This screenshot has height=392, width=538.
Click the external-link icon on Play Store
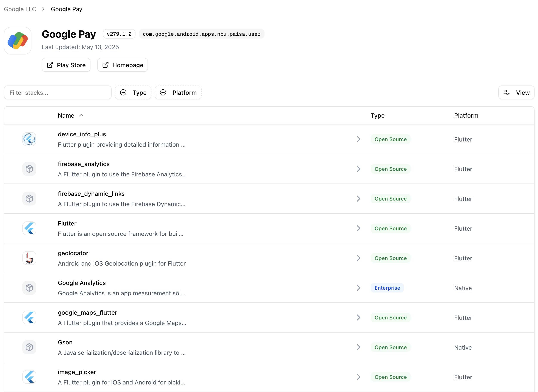coord(50,65)
